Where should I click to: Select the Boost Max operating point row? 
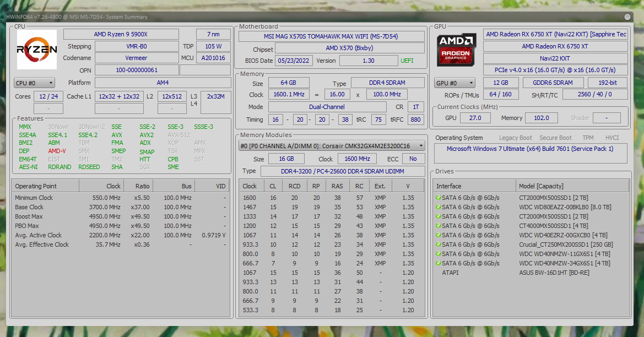pos(120,216)
